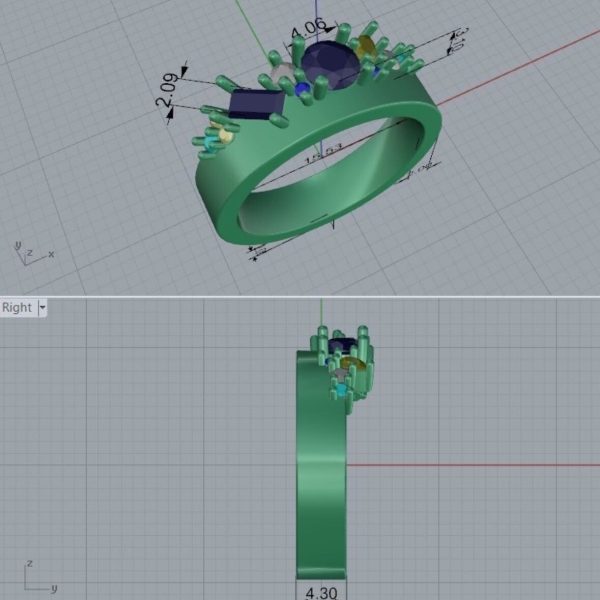Select the 15.53 inner diameter dimension
Viewport: 600px width, 600px height.
[x=326, y=154]
